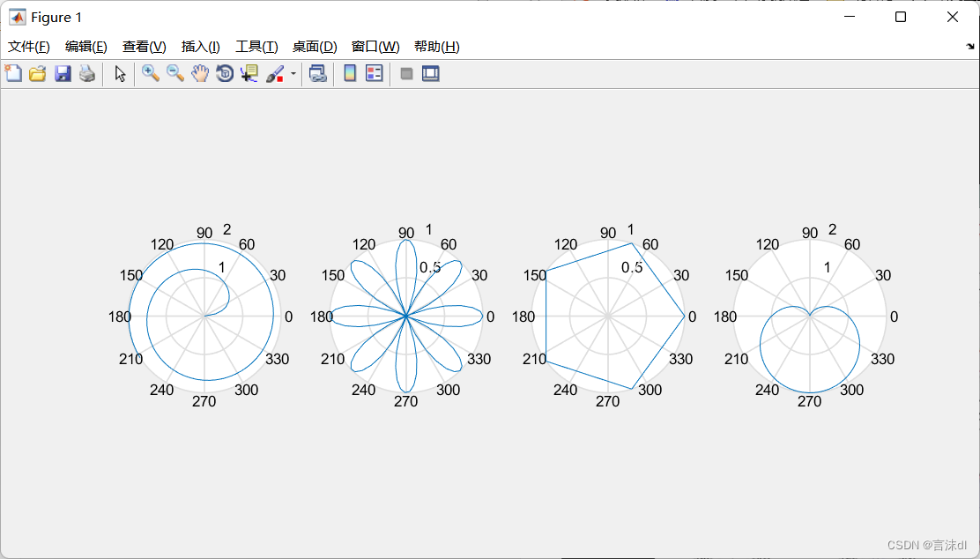Expand the Brush tool color dropdown arrow

(x=293, y=74)
